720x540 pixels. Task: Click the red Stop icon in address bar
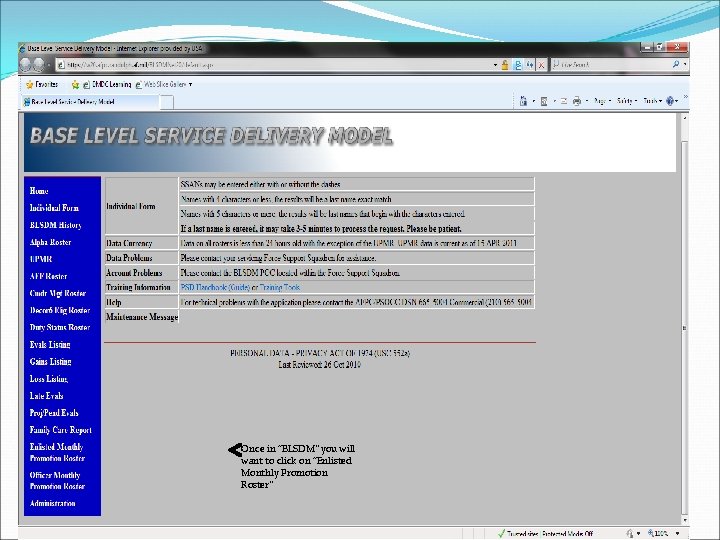541,65
